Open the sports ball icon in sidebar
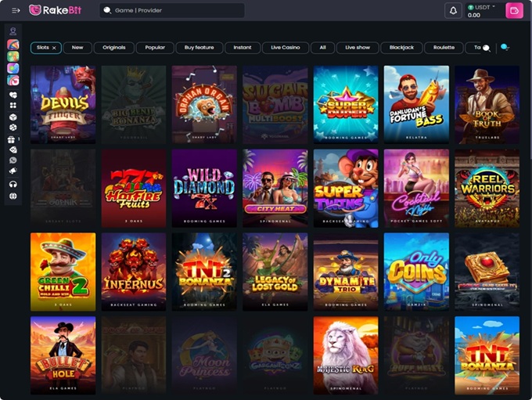 13,128
